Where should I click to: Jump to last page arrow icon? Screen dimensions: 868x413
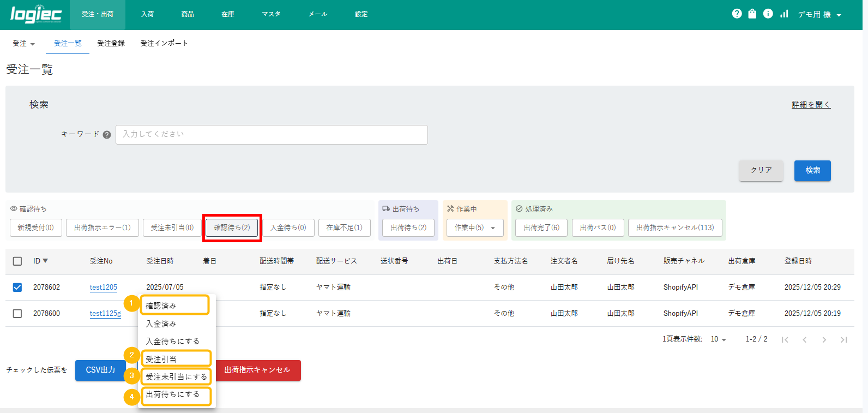coord(843,340)
